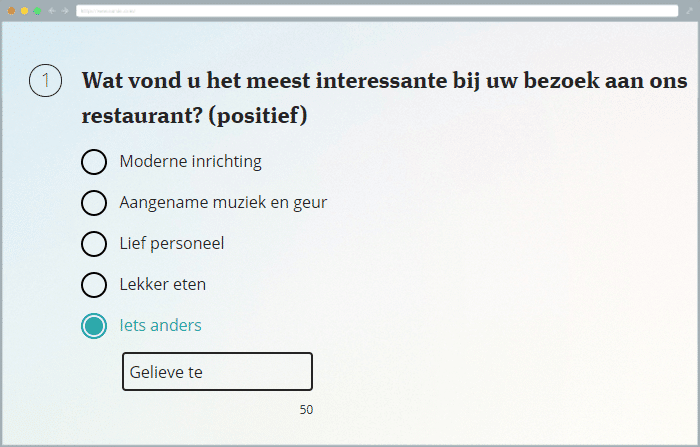This screenshot has height=447, width=700.
Task: Tick the 'Lekker eten' radio circle
Action: pyautogui.click(x=94, y=285)
